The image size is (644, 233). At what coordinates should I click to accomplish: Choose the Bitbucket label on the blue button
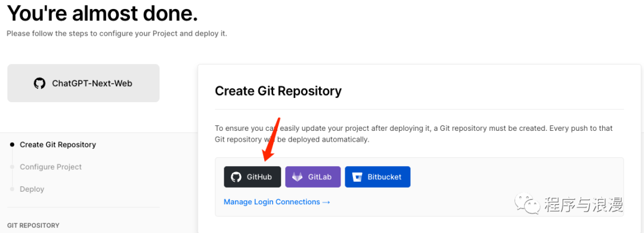pyautogui.click(x=385, y=177)
